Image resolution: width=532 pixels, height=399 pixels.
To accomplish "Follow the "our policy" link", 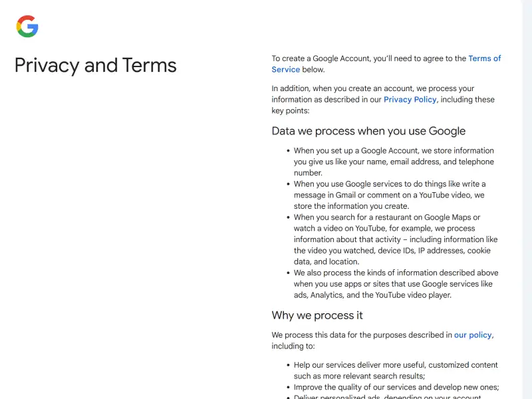I will [473, 335].
